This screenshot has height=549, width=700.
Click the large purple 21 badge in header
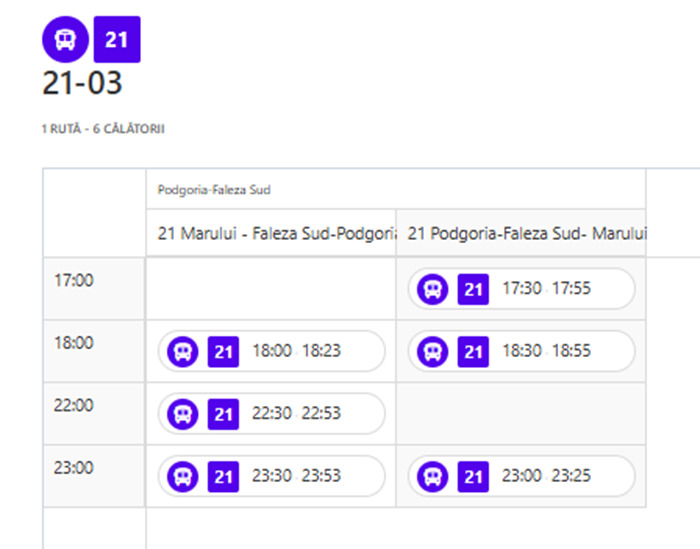point(117,40)
